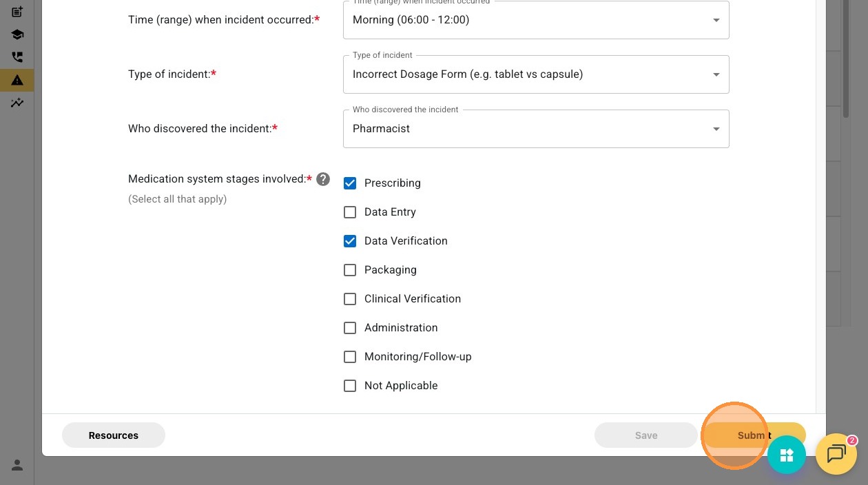The image size is (868, 485).
Task: Click the user profile icon in the sidebar
Action: click(17, 465)
